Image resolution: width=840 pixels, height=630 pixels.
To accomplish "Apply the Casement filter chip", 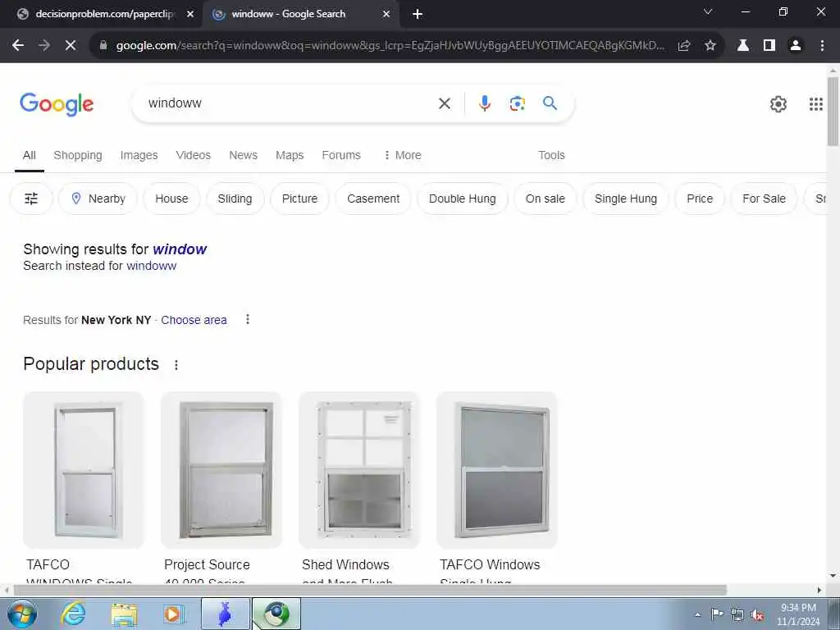I will point(373,199).
